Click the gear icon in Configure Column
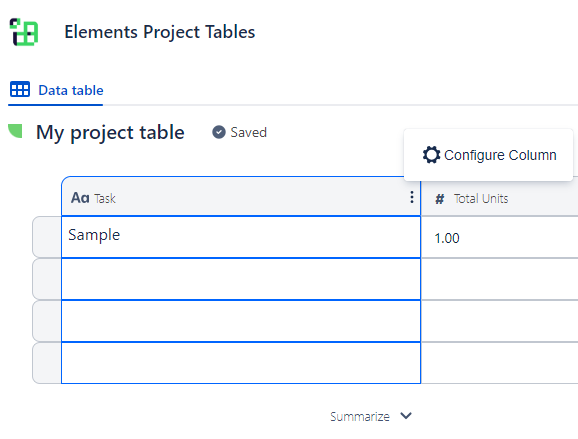Viewport: 578px width, 439px height. point(431,155)
